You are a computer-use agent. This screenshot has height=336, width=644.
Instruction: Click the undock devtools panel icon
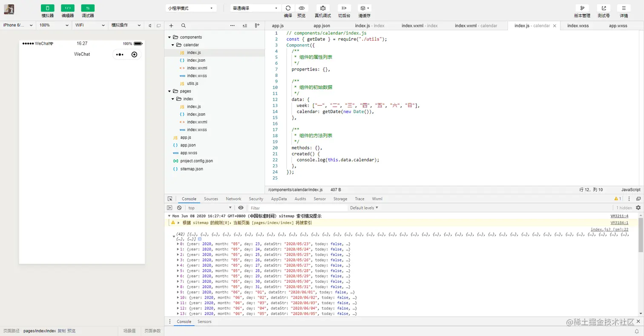[x=638, y=199]
